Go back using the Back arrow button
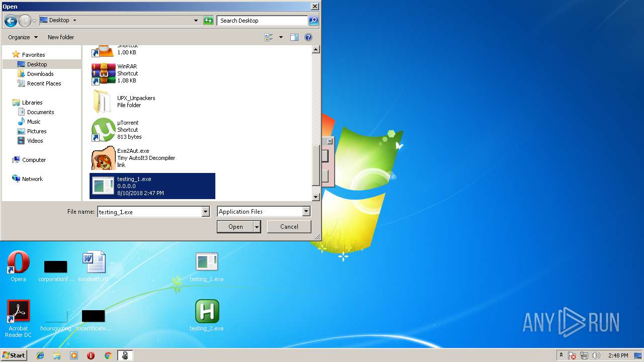The width and height of the screenshot is (644, 362). 11,21
